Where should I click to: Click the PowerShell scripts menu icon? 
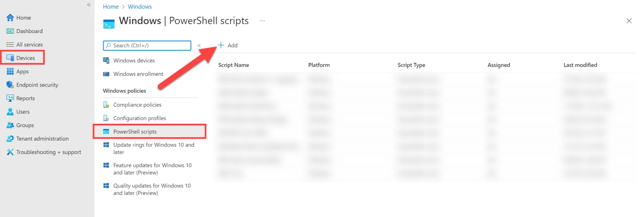106,131
